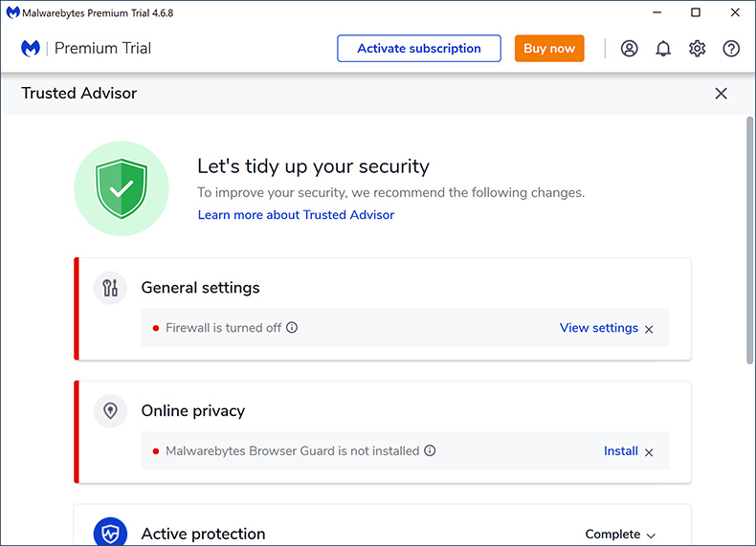Click the 'Active protection' heading
756x546 pixels.
[x=203, y=534]
